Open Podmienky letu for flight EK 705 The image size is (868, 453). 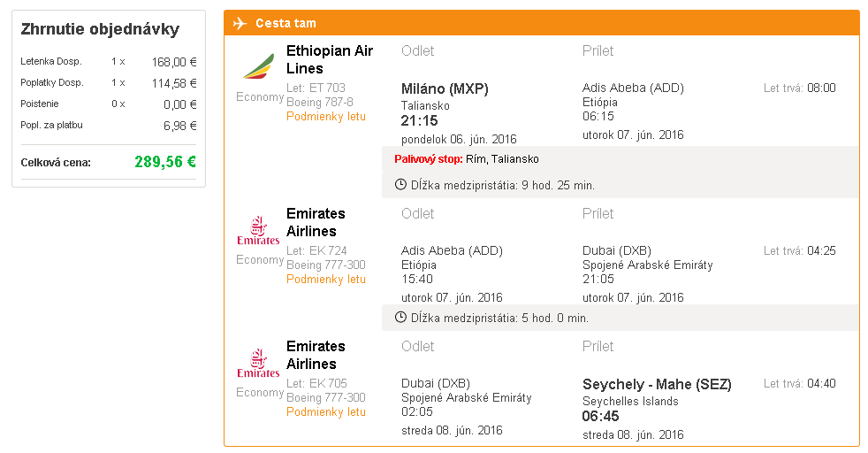pyautogui.click(x=326, y=411)
